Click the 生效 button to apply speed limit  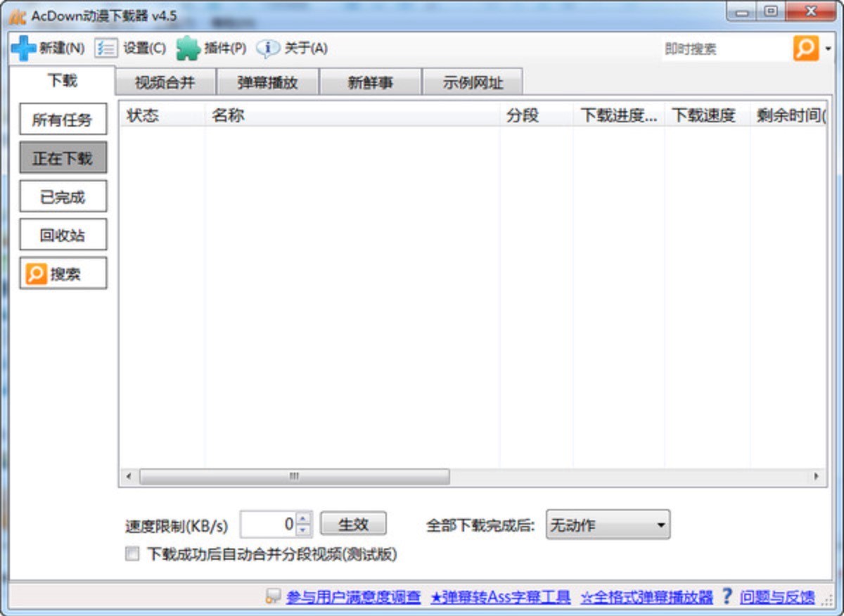(352, 523)
